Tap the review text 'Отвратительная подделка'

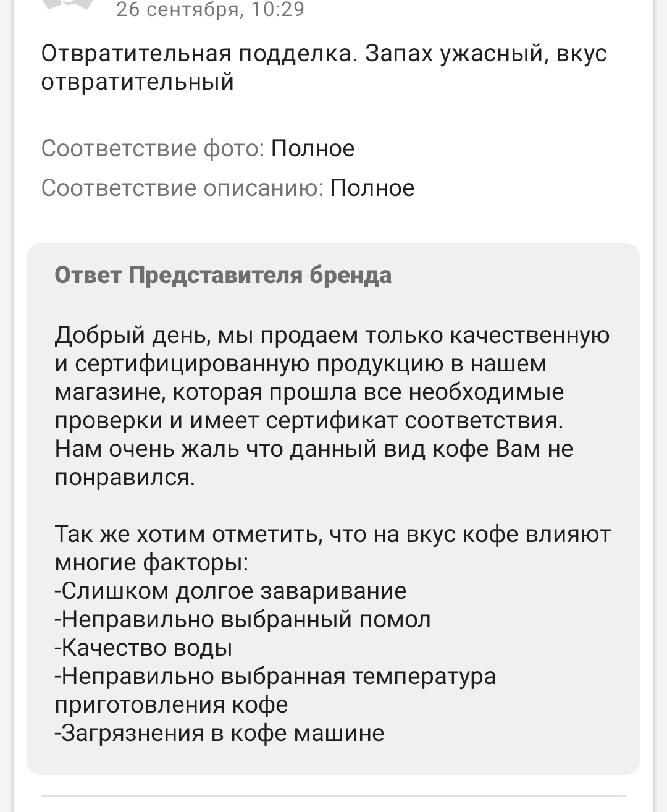tap(197, 54)
